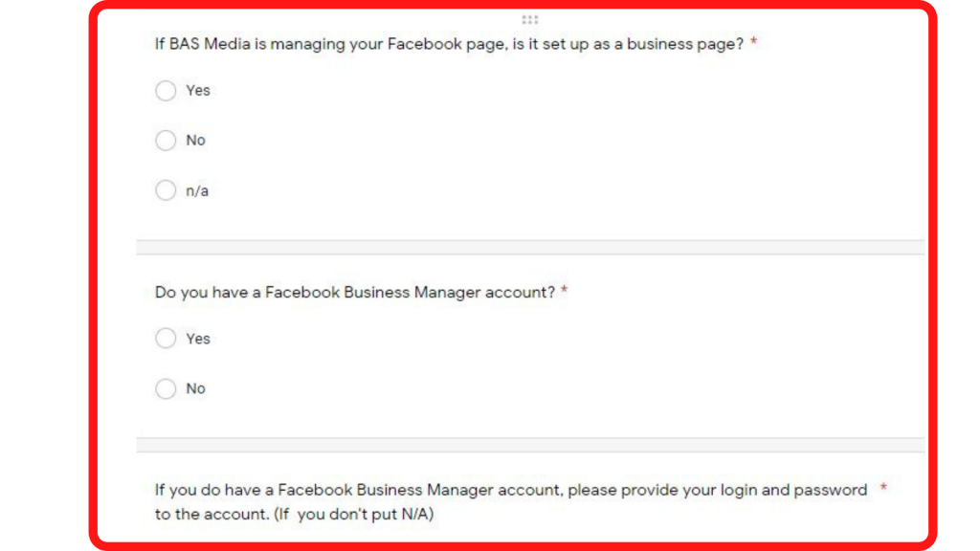
Task: Click the six-dot drag handle at top
Action: (x=530, y=19)
